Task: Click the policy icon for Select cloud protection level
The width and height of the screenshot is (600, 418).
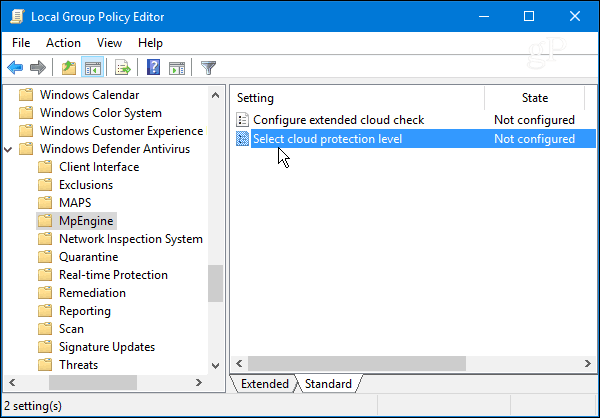Action: [242, 139]
